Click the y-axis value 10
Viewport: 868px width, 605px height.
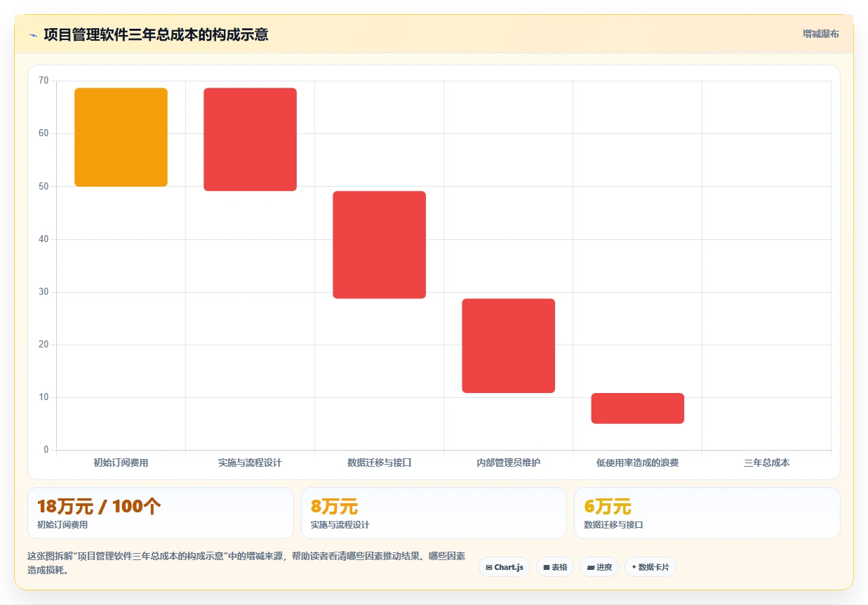(44, 397)
